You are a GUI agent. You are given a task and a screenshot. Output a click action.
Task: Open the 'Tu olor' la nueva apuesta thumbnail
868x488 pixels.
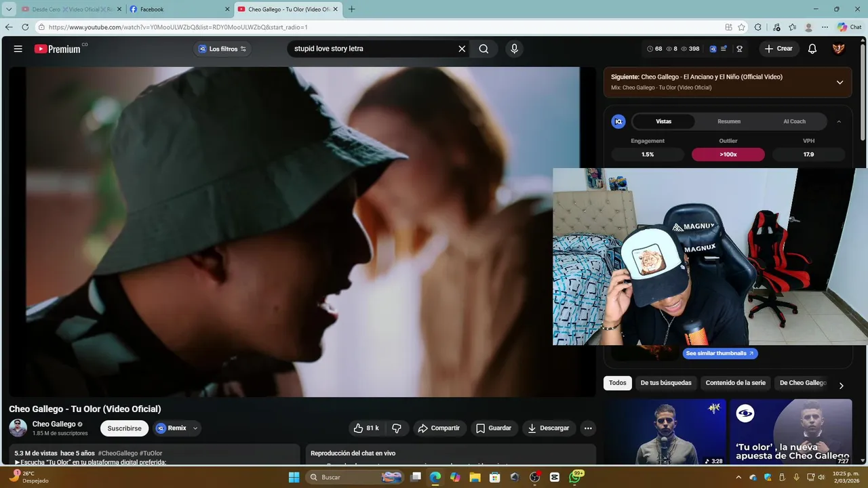791,432
